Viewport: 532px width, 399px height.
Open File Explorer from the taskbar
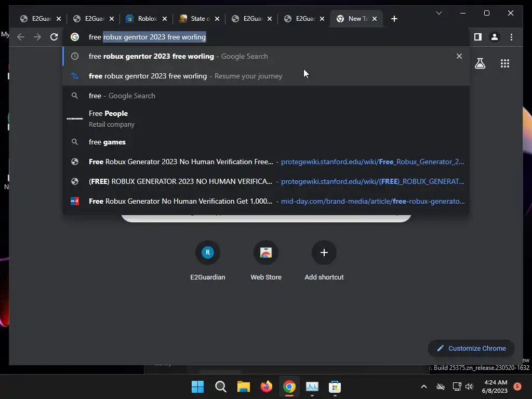pyautogui.click(x=243, y=387)
